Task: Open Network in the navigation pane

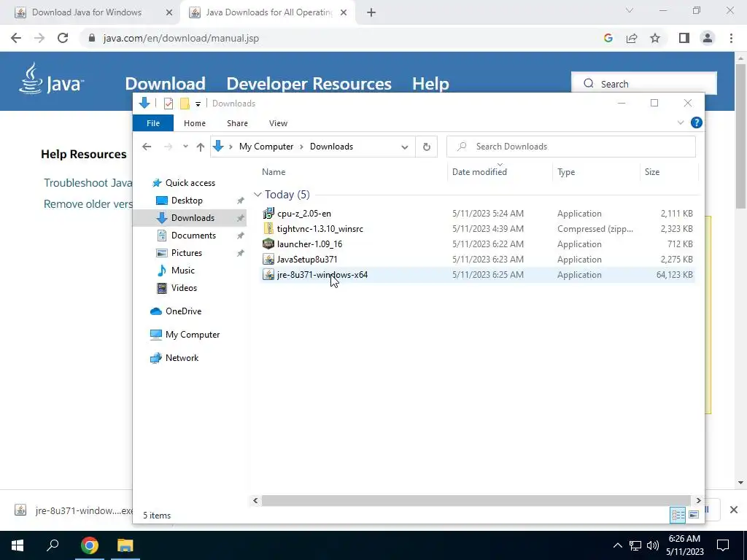Action: click(x=182, y=357)
